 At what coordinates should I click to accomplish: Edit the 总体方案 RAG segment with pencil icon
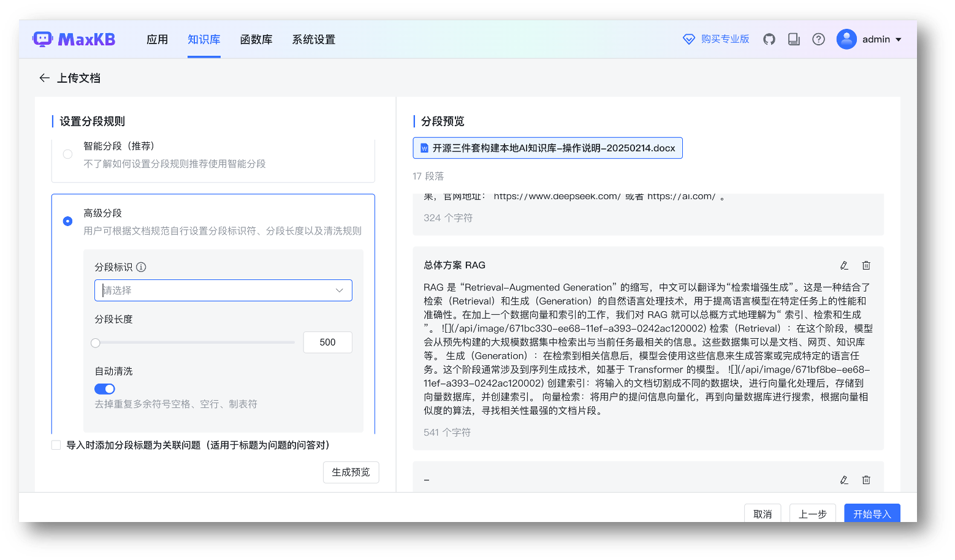pyautogui.click(x=844, y=265)
